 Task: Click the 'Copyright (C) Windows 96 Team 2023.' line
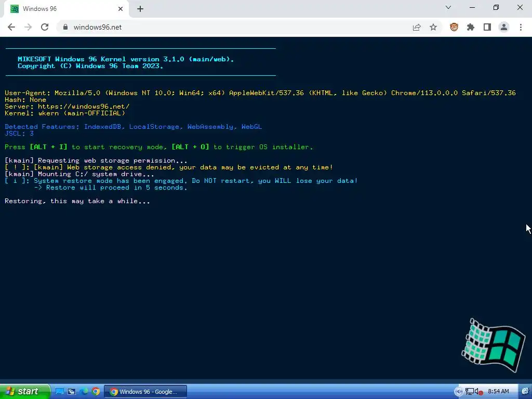coord(90,66)
